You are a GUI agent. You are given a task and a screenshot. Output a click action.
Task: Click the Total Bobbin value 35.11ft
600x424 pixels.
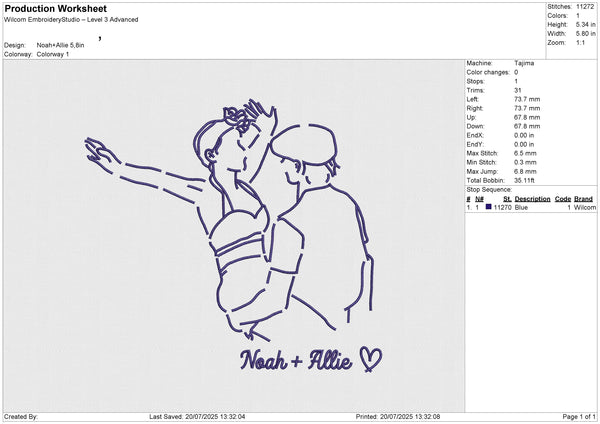click(x=525, y=180)
